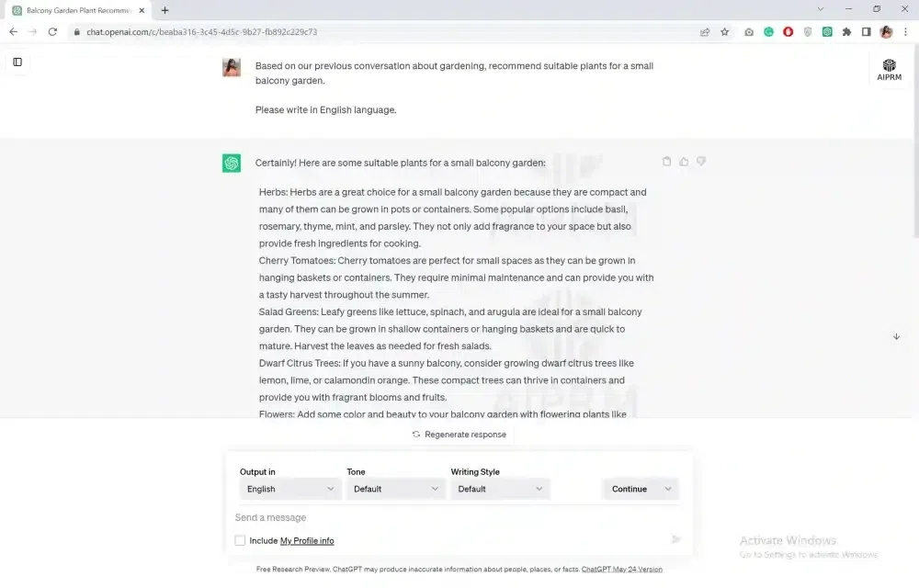Give thumbs up to the response
The image size is (919, 588).
(x=684, y=162)
